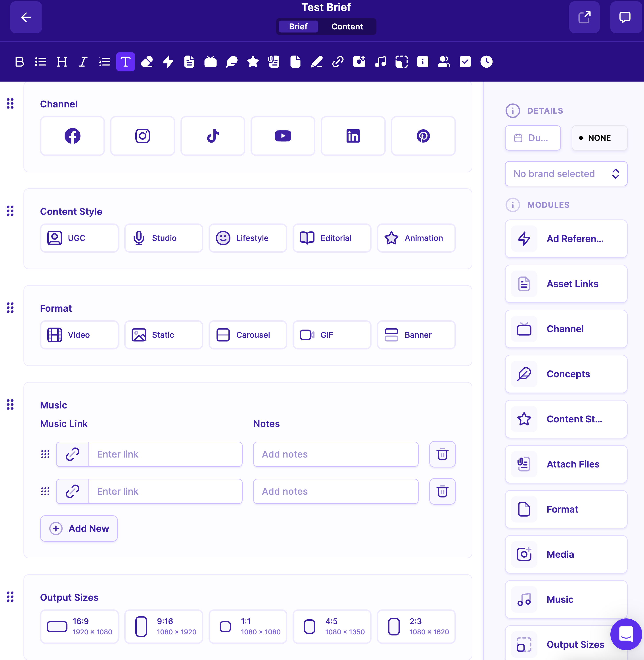Choose Carousel format option
This screenshot has height=660, width=644.
pos(248,335)
